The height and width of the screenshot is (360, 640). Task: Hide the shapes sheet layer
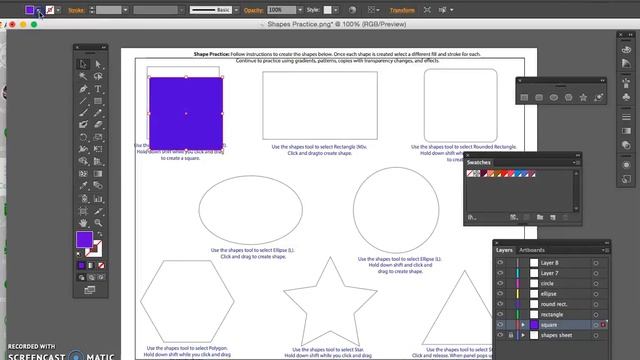pos(500,335)
